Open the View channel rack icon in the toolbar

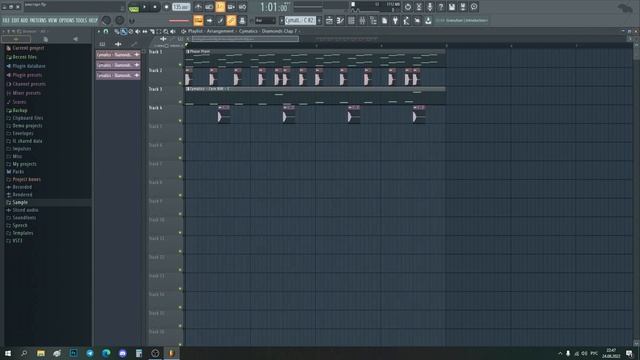click(x=351, y=20)
